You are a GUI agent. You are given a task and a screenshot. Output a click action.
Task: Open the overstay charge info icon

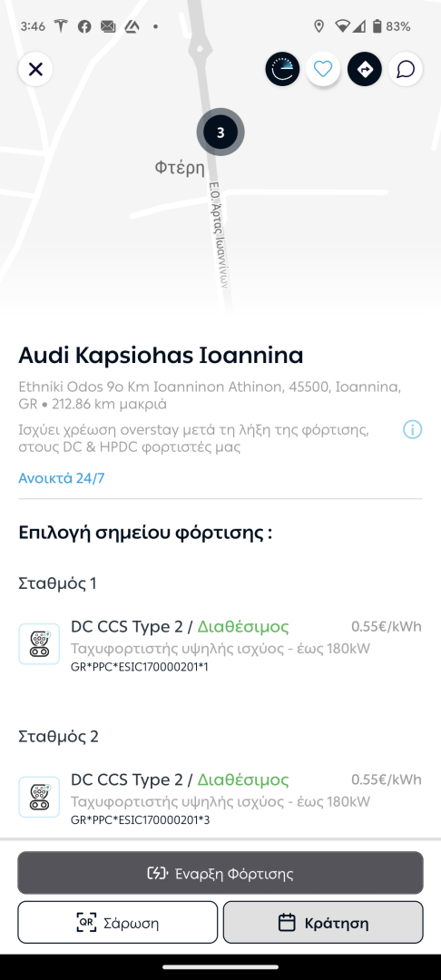pos(412,430)
